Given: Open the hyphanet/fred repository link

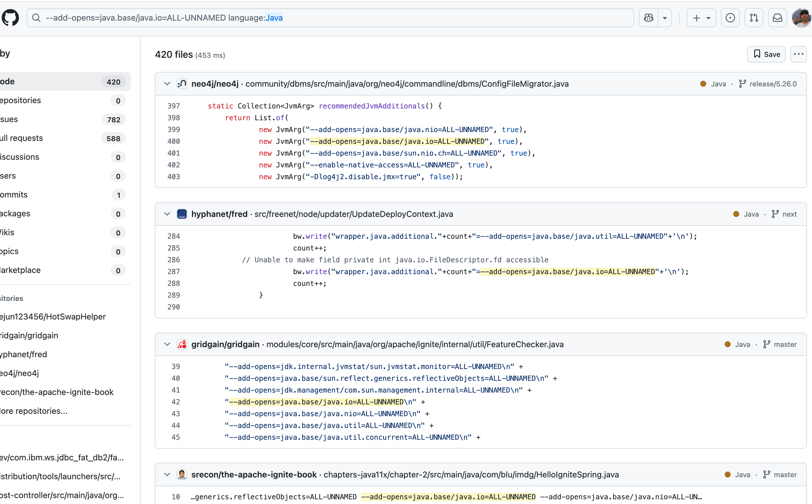Looking at the screenshot, I should 219,214.
